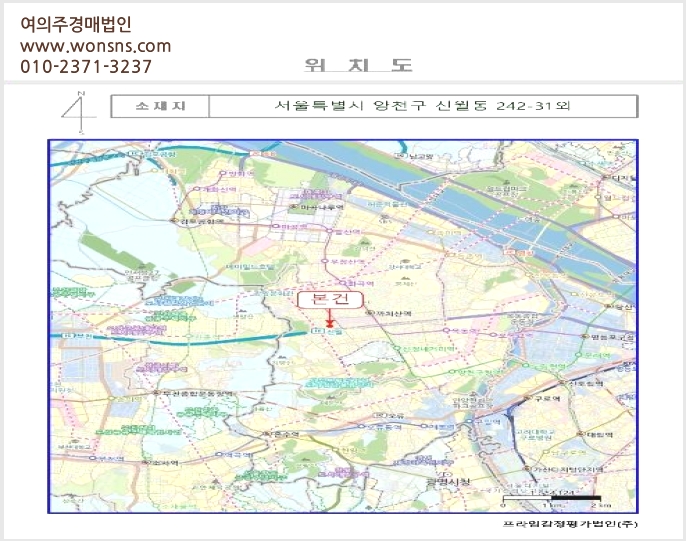Click the 방화역 station label
686x541 pixels.
pos(241,174)
